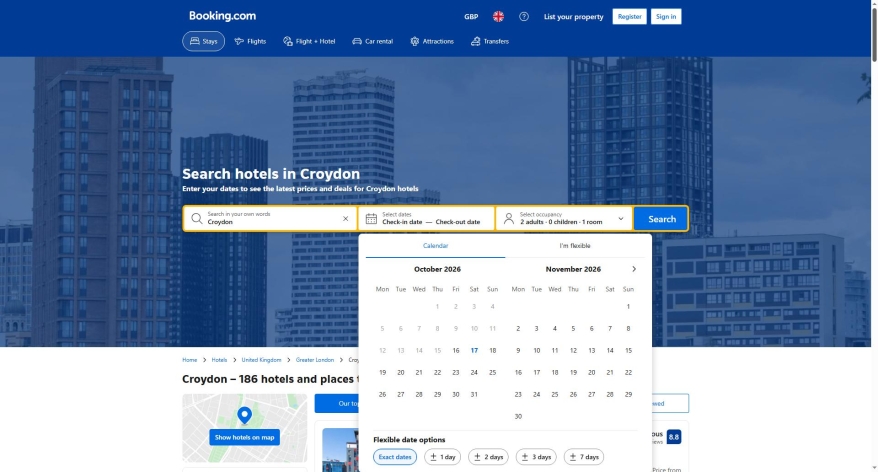Open Home breadcrumb link

pyautogui.click(x=190, y=360)
